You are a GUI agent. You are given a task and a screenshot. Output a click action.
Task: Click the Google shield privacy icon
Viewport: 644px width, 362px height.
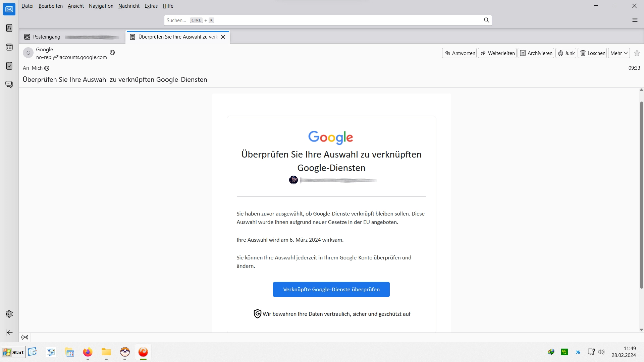257,314
